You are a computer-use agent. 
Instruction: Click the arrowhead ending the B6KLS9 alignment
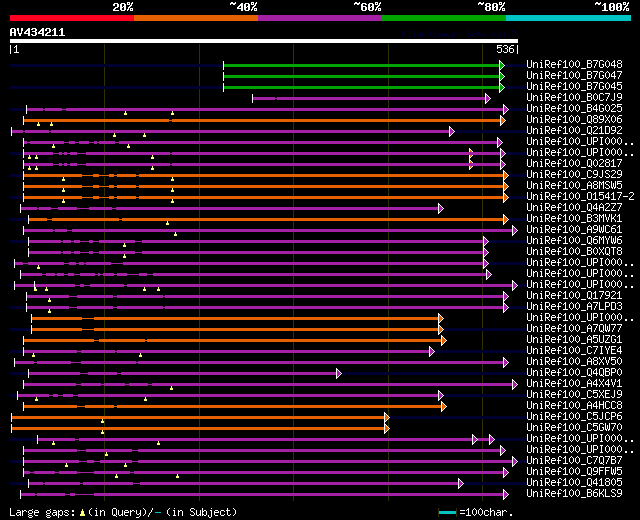506,495
